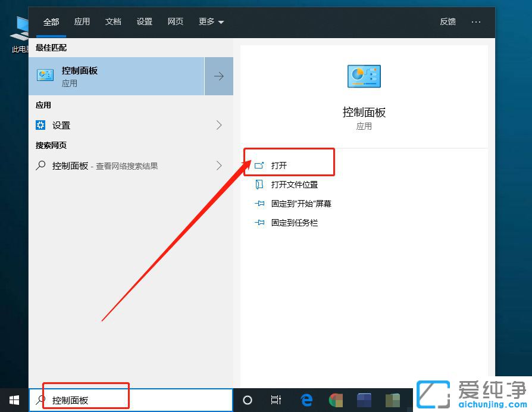Open Microsoft Edge from the taskbar
This screenshot has height=412, width=532.
click(x=306, y=400)
